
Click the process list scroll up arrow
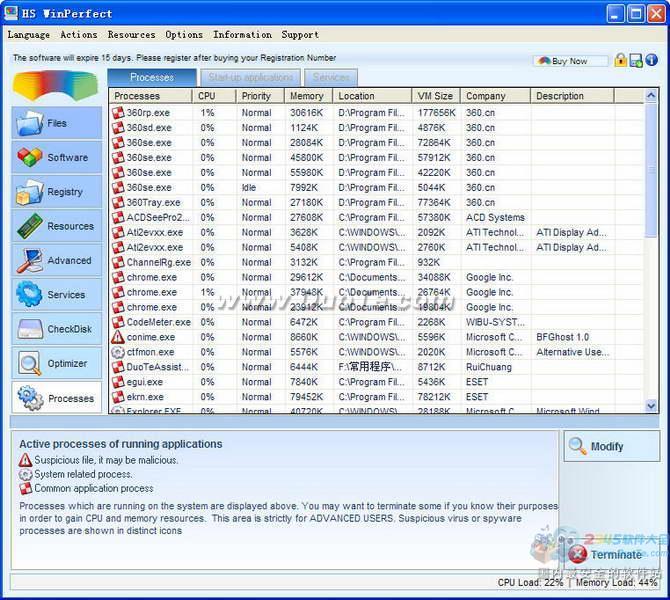coord(651,96)
